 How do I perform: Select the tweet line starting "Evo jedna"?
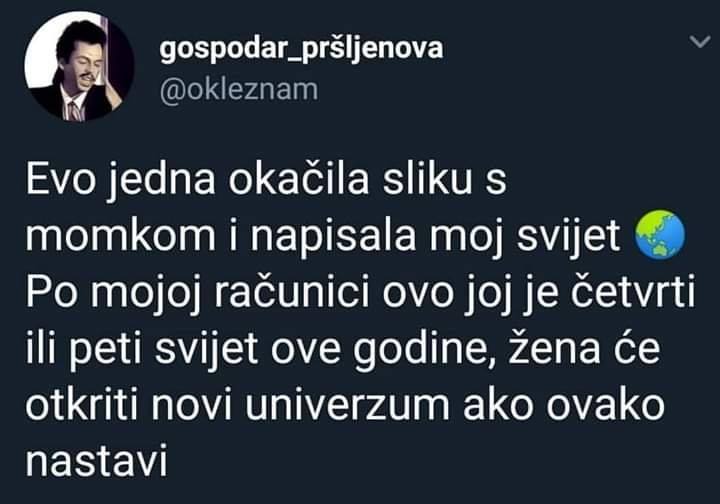tap(266, 179)
